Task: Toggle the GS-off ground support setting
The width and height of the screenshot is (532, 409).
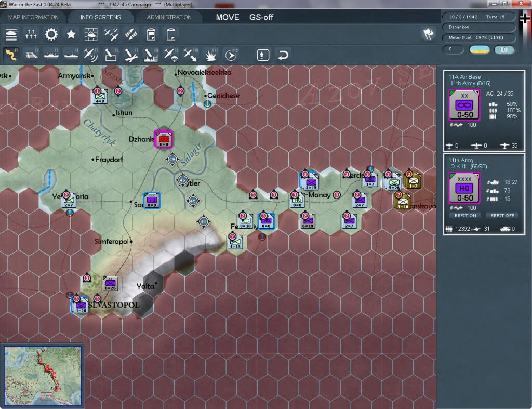Action: [x=261, y=17]
